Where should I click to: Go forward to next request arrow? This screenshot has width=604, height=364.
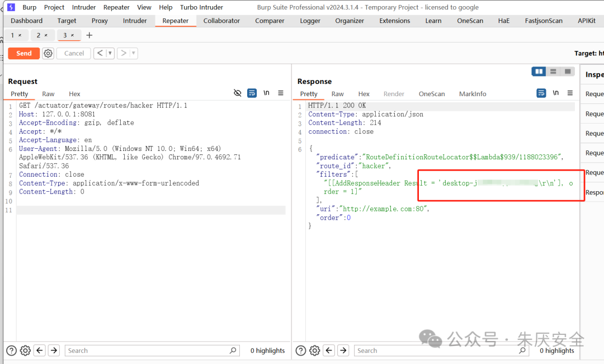tap(123, 53)
